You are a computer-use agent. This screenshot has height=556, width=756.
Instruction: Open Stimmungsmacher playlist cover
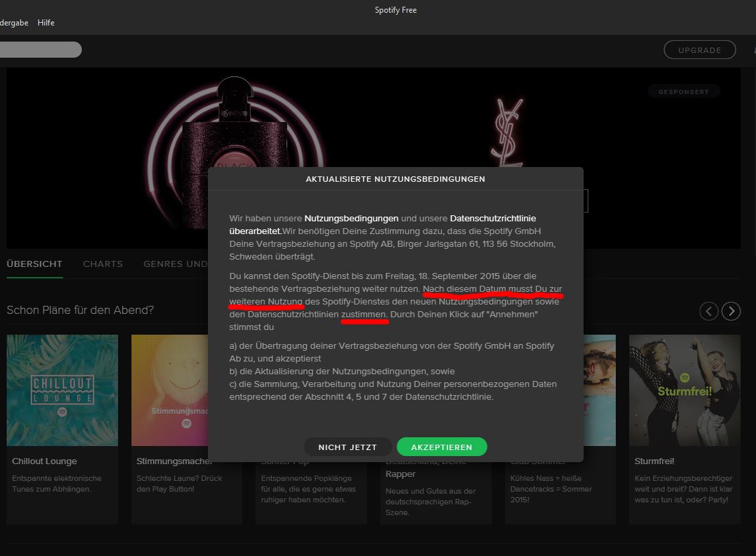(170, 390)
